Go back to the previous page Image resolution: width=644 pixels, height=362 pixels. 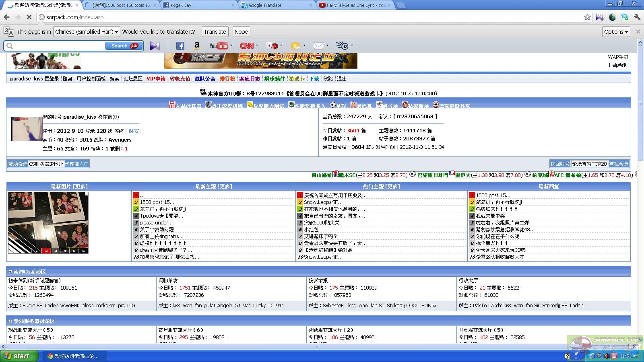click(x=7, y=17)
